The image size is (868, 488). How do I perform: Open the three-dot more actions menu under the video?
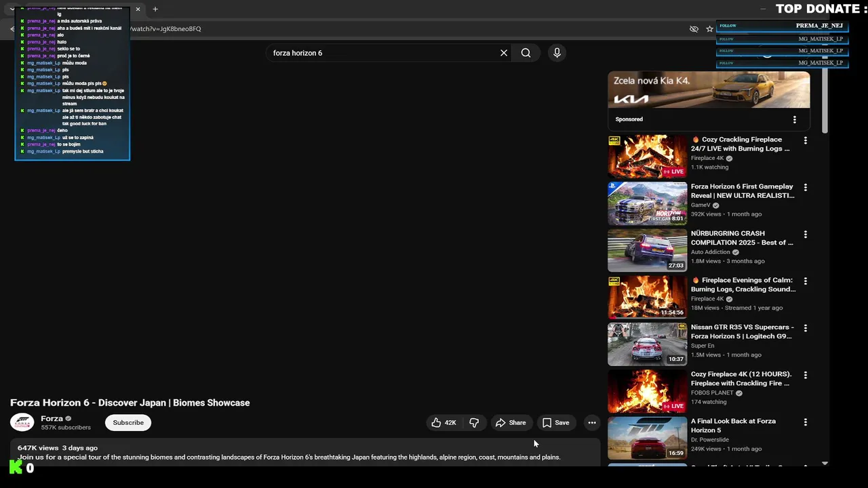[592, 423]
